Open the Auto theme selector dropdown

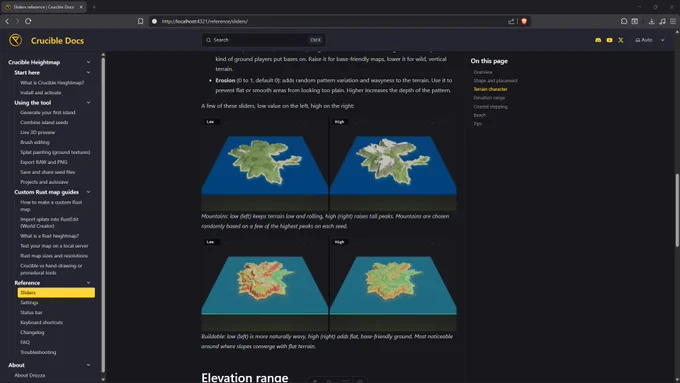(x=650, y=40)
